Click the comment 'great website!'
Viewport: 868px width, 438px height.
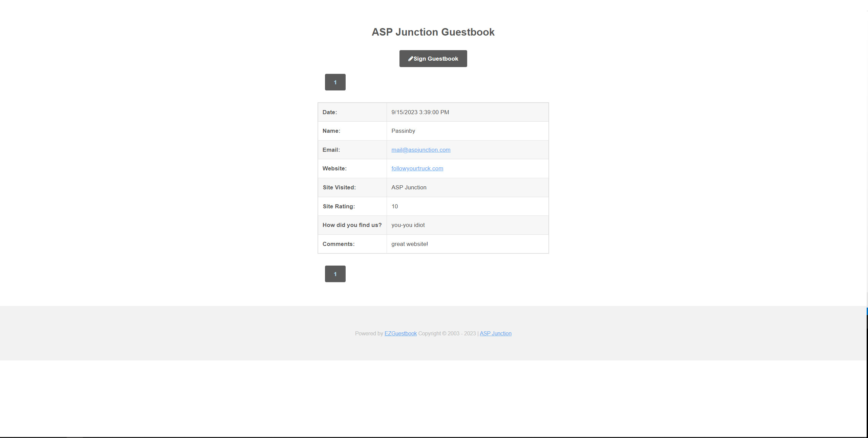pyautogui.click(x=410, y=244)
